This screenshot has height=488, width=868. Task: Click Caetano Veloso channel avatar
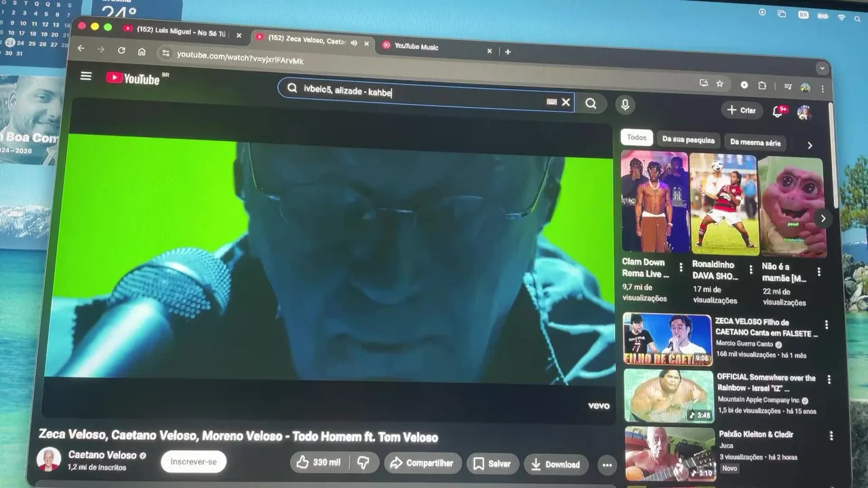(x=49, y=460)
